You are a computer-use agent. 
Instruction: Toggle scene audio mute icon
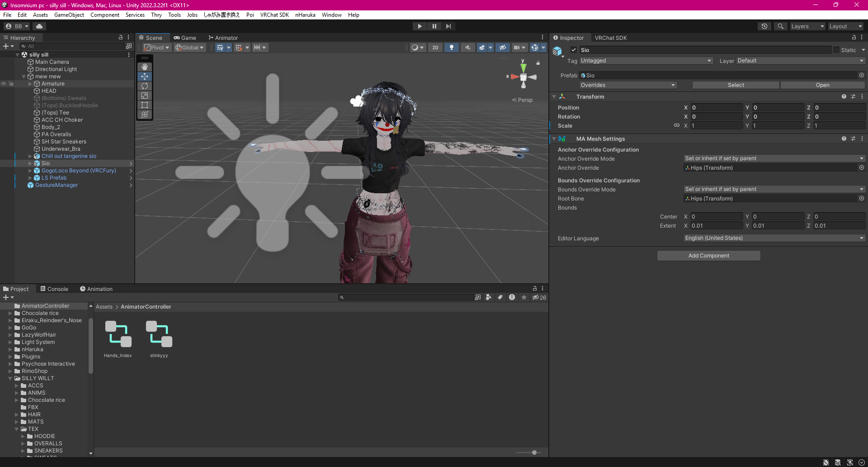tap(468, 48)
